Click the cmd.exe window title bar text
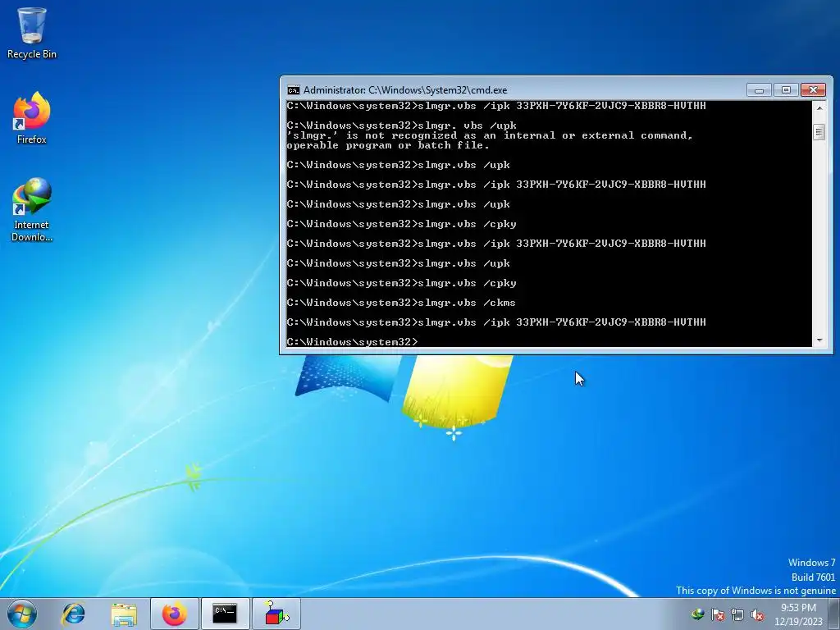The height and width of the screenshot is (630, 840). click(x=405, y=90)
